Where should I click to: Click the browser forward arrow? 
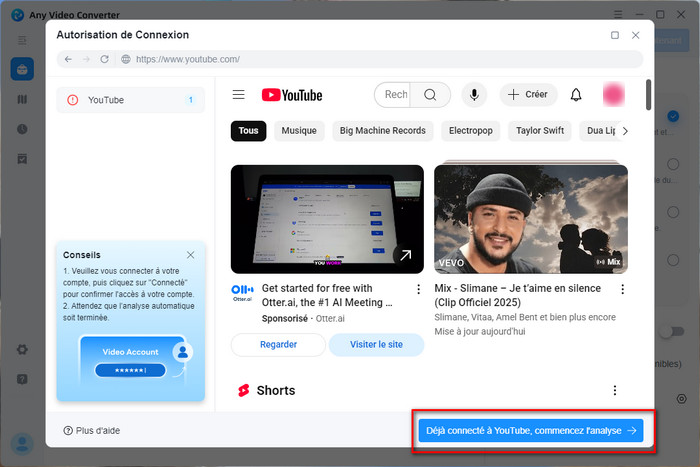86,59
